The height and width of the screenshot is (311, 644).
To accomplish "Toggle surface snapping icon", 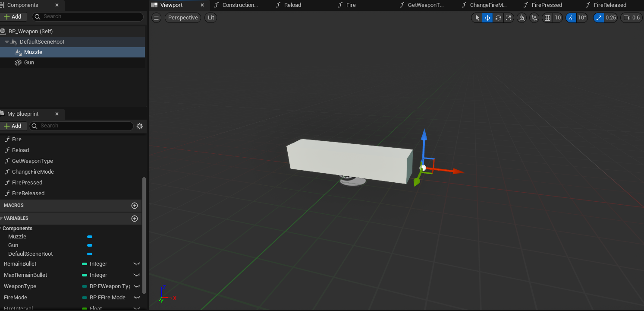I will (x=534, y=18).
